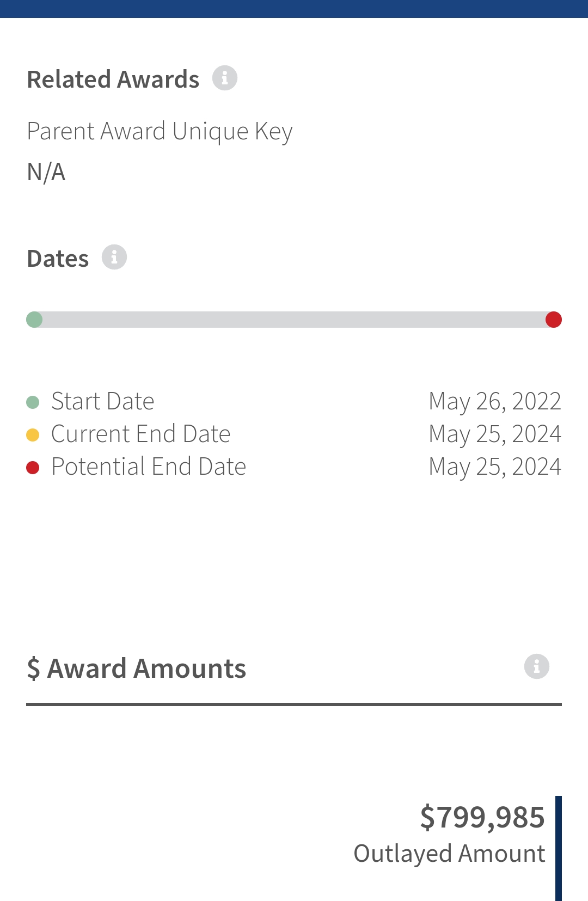Open the Related Awards info icon
The height and width of the screenshot is (901, 588).
[x=225, y=78]
